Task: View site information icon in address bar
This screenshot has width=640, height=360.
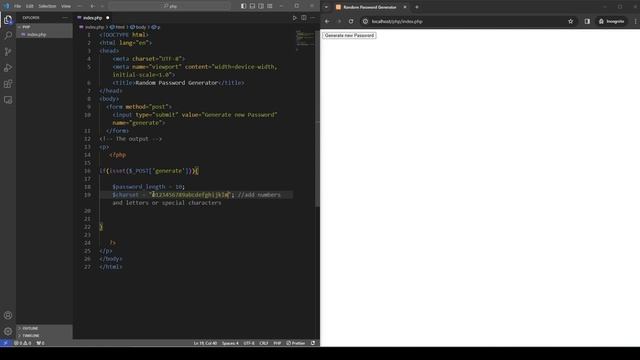Action: pyautogui.click(x=365, y=21)
